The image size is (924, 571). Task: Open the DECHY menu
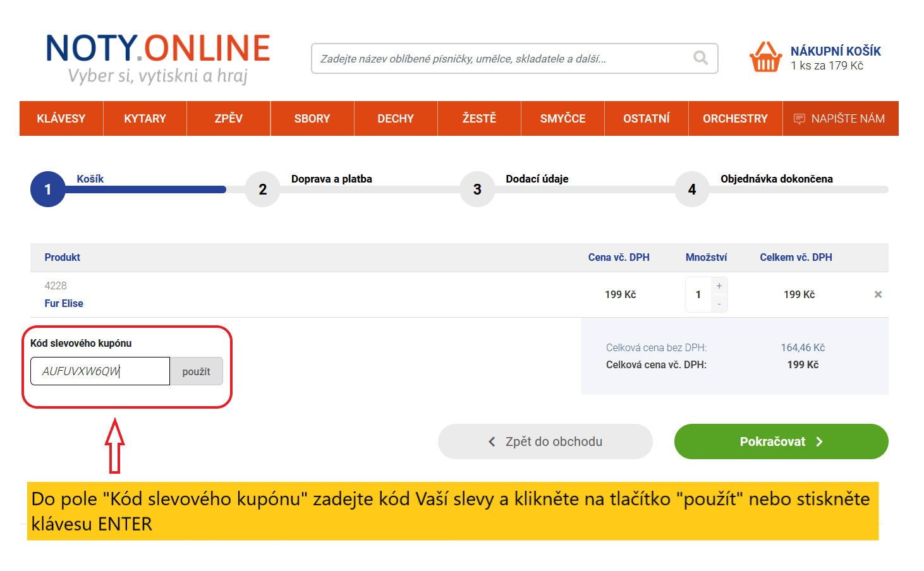(396, 119)
